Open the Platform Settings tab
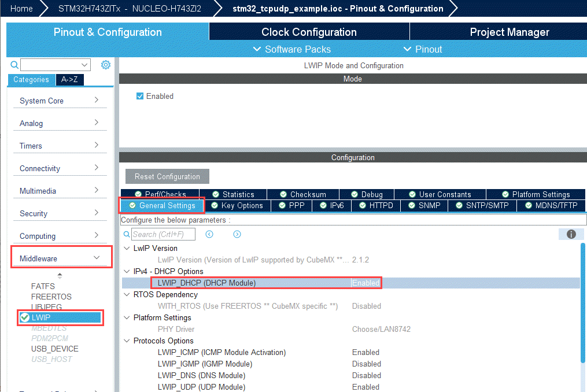Viewport: 587px width, 392px height. click(536, 194)
